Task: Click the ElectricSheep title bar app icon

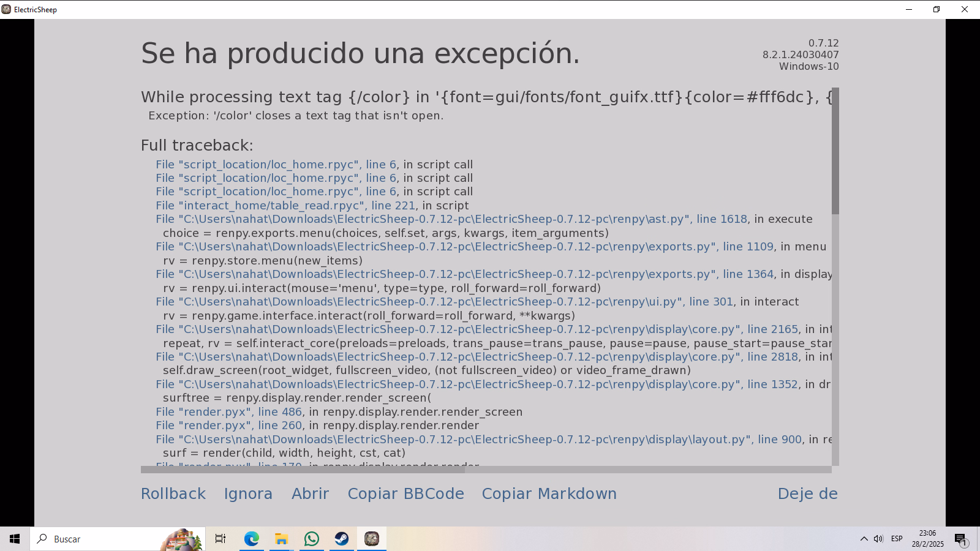Action: point(6,9)
